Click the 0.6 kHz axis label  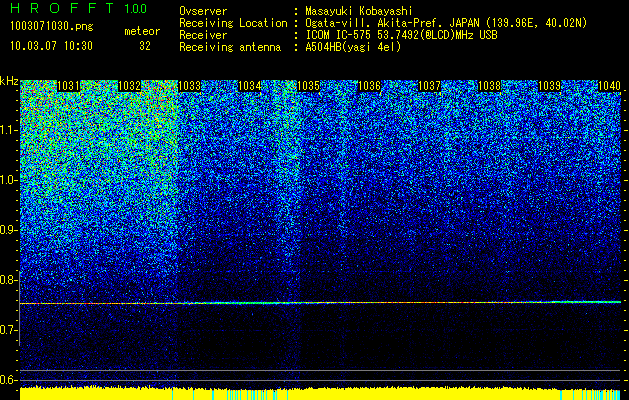(x=9, y=380)
